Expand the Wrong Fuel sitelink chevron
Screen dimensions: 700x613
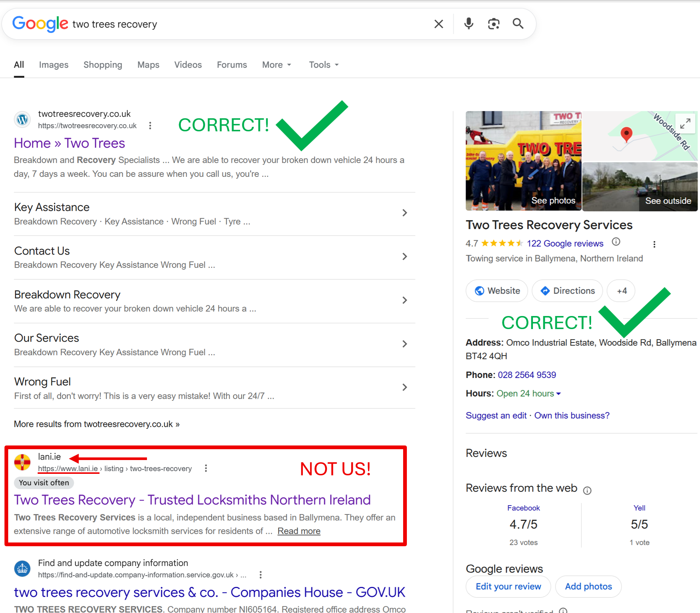[405, 387]
